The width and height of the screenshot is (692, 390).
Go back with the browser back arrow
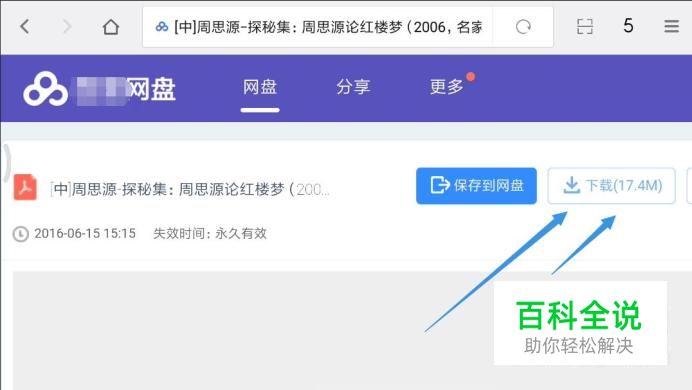(25, 26)
